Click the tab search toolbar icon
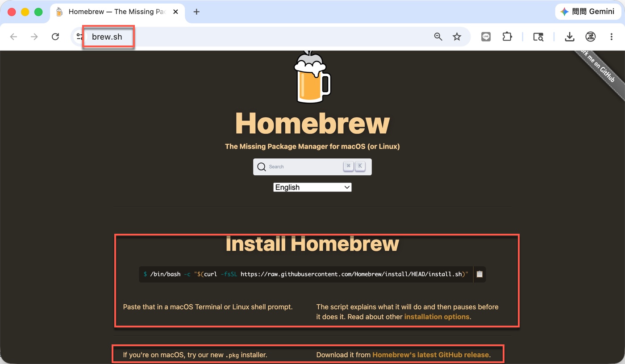The height and width of the screenshot is (364, 625). [x=538, y=37]
